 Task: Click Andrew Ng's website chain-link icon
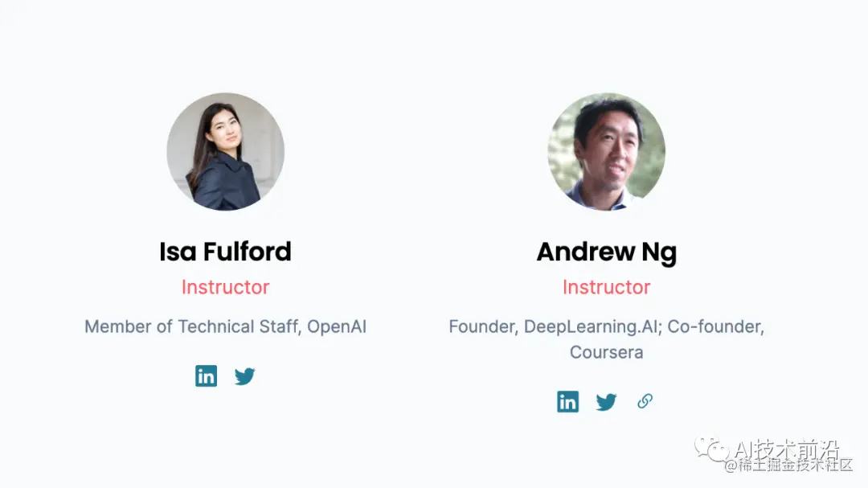coord(645,401)
